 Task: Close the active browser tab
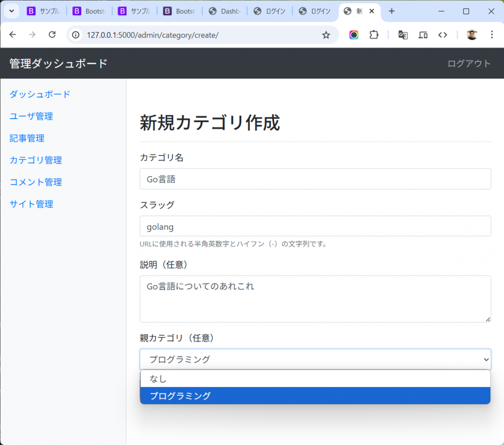point(372,11)
